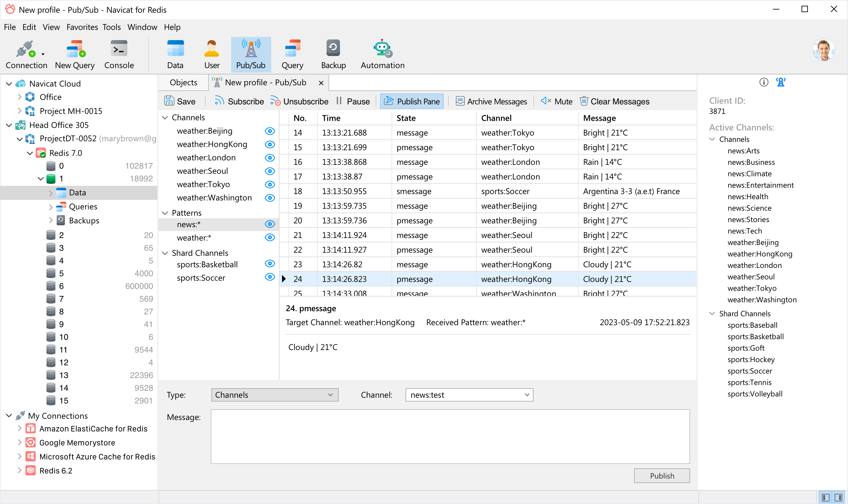Select Amazon ElastiCache for Redis connection

coord(93,429)
